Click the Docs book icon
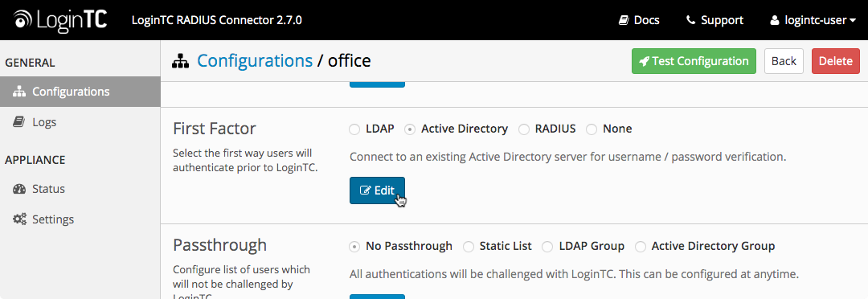This screenshot has height=299, width=868. point(624,20)
